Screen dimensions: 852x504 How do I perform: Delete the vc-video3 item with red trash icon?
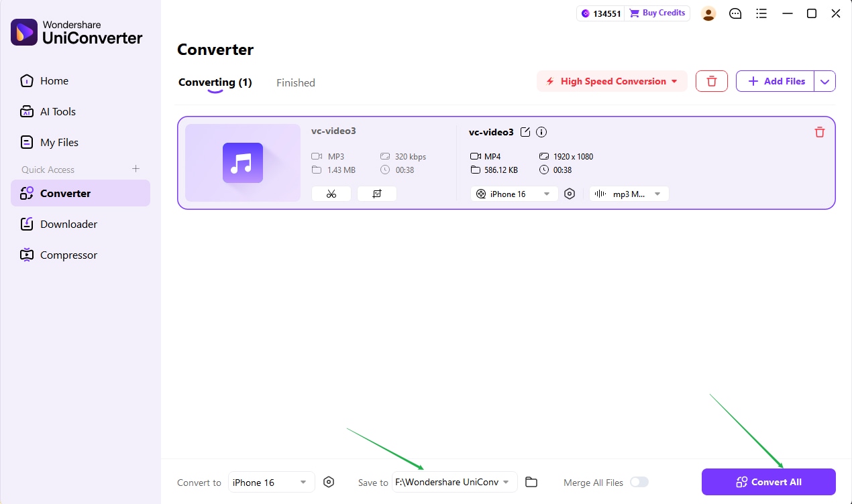819,132
